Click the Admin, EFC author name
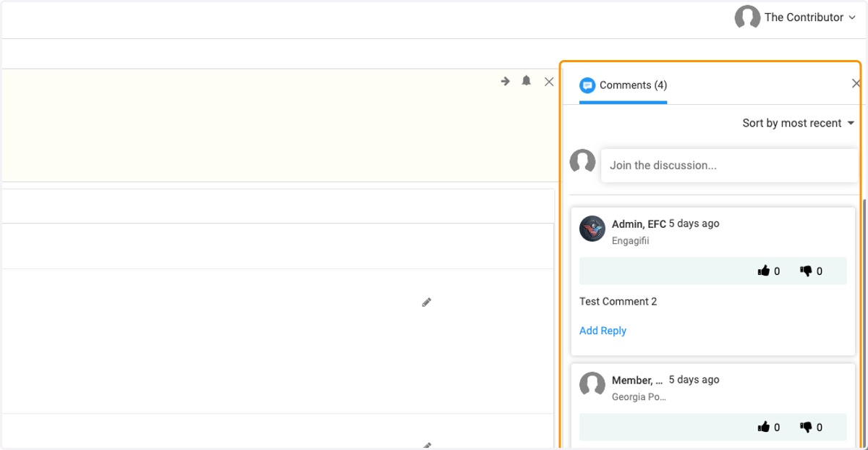Viewport: 868px width, 450px height. 639,224
